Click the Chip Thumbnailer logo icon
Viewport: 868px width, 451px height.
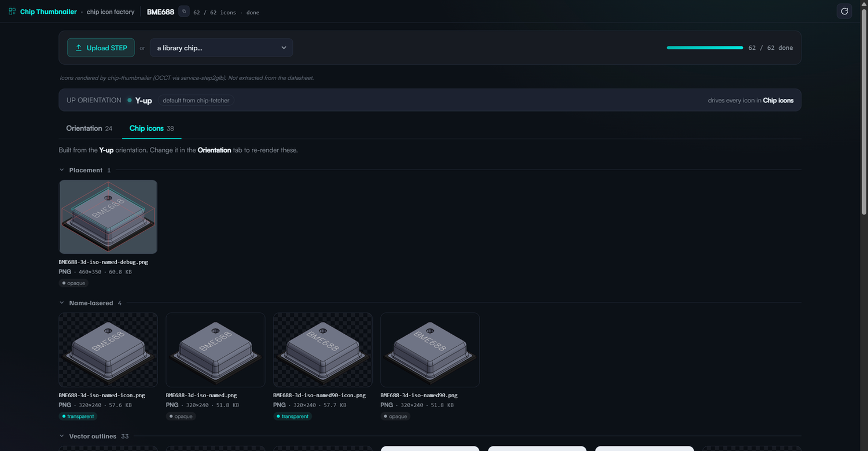[x=12, y=12]
